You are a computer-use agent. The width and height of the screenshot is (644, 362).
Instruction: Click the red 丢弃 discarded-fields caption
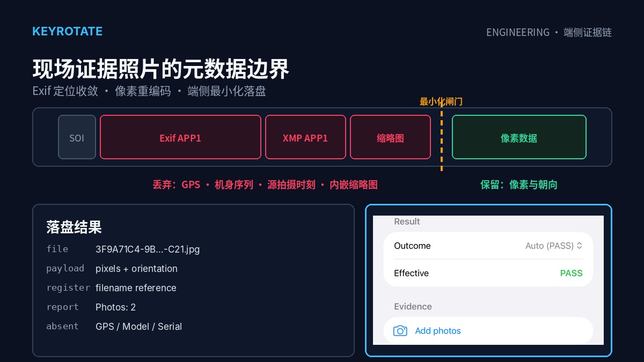coord(265,184)
